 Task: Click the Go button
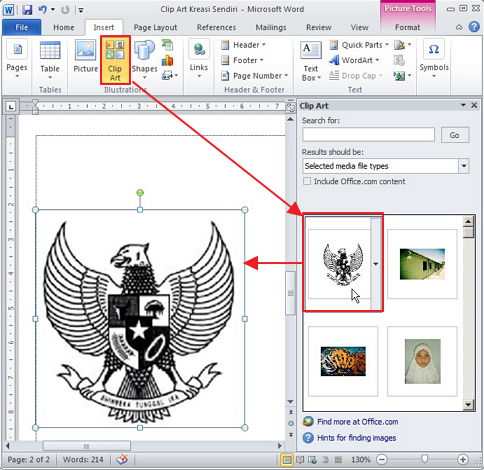coord(454,135)
